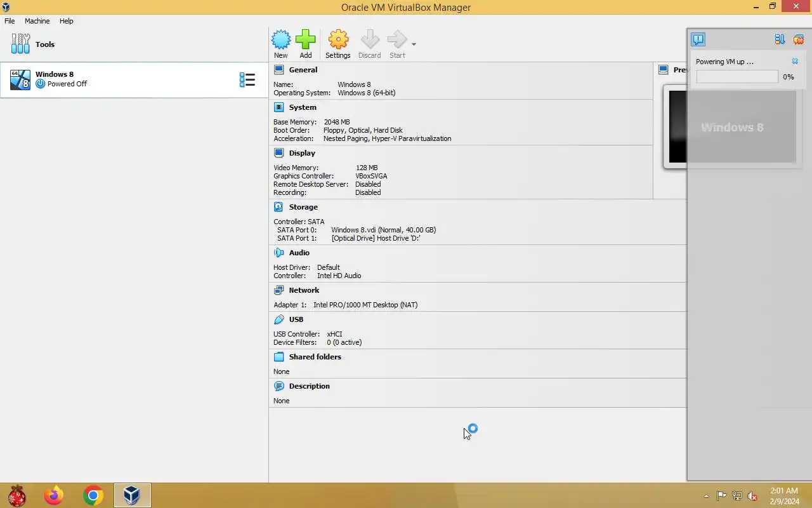Open the Machine menu
Image resolution: width=812 pixels, height=508 pixels.
click(x=37, y=21)
